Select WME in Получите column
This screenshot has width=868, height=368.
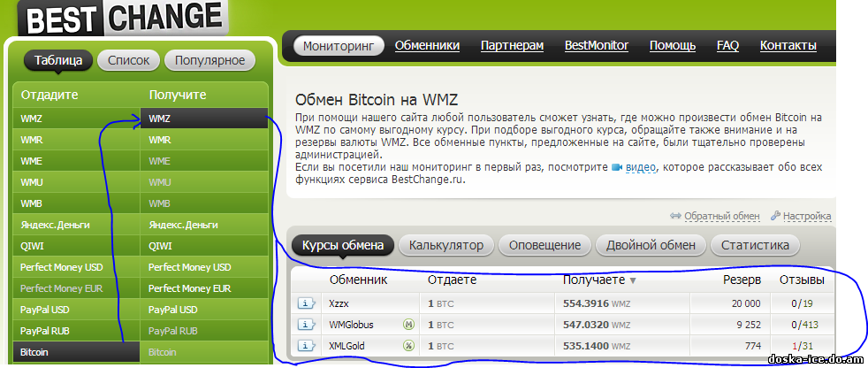point(204,161)
